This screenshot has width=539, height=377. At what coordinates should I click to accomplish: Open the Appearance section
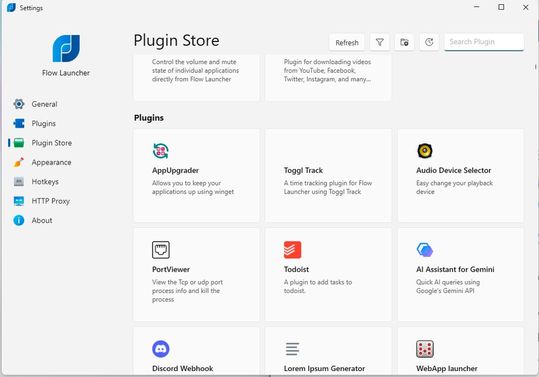pyautogui.click(x=52, y=162)
